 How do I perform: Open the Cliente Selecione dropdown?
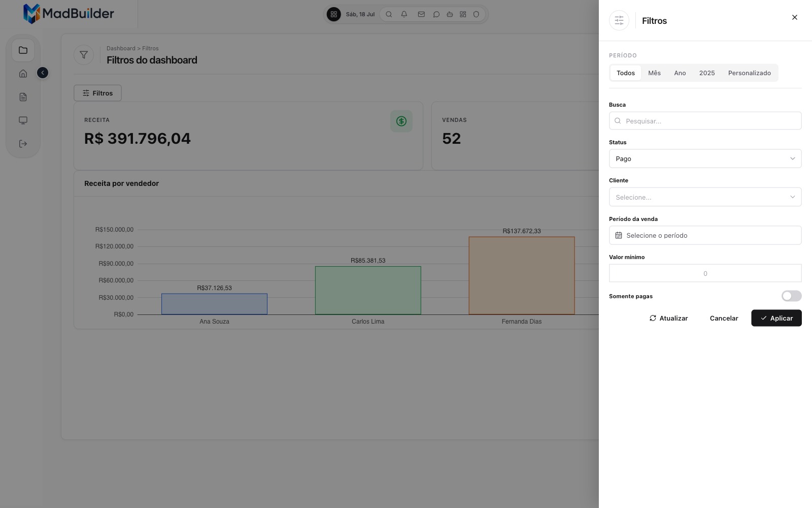[x=705, y=197]
